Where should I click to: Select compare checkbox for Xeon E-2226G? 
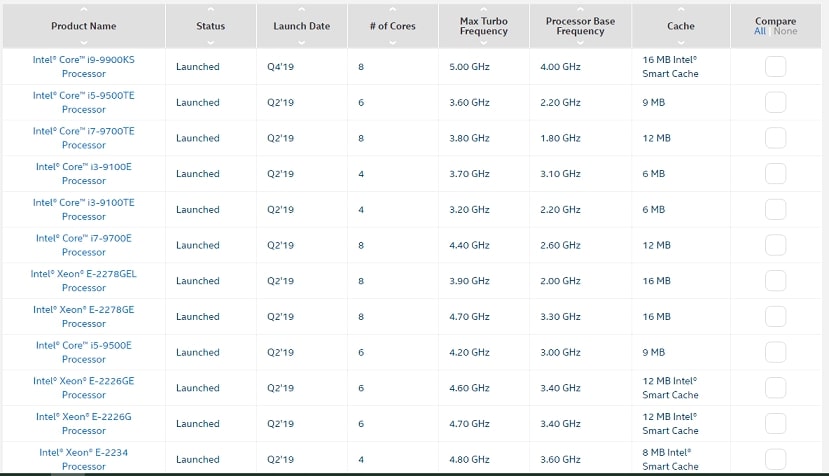pos(775,424)
